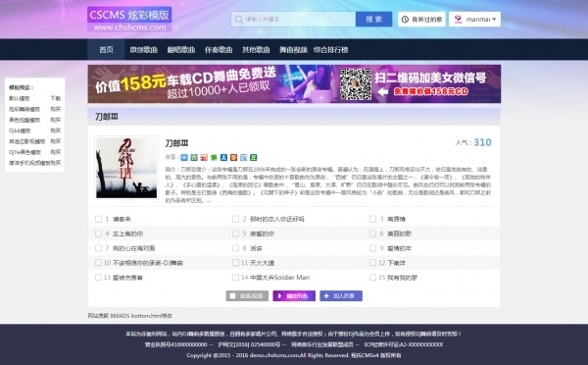Click 下载 next to 默认模板
The width and height of the screenshot is (588, 365).
click(56, 98)
